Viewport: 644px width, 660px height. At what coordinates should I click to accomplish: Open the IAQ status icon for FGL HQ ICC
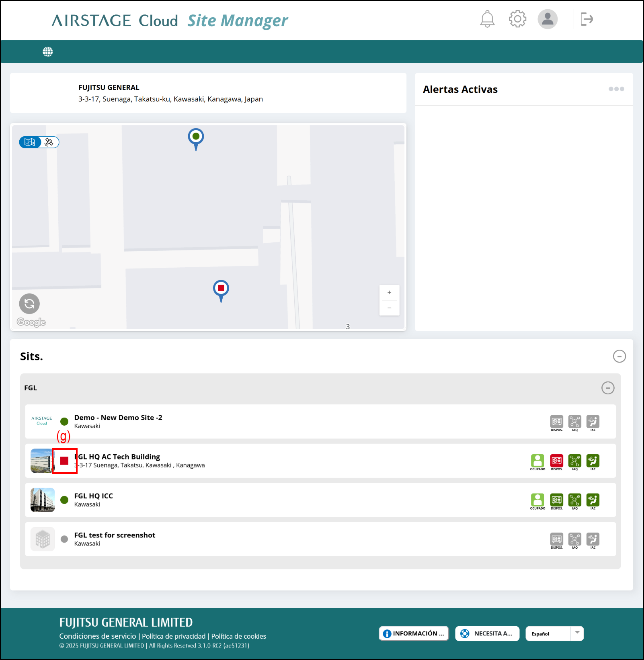click(575, 500)
